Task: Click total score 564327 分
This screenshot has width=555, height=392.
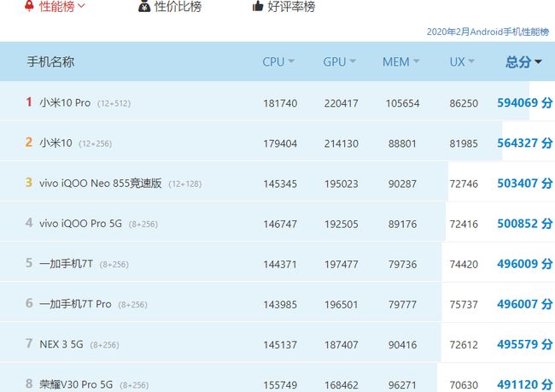Action: point(524,143)
